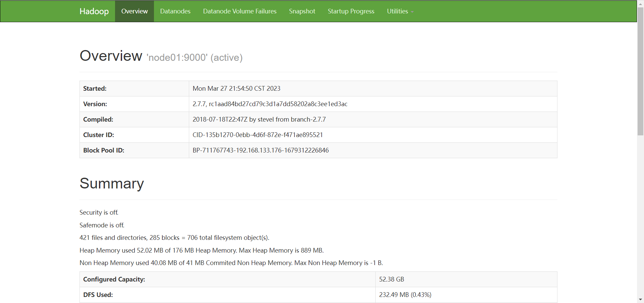Click the 52.38 GB capacity value

[391, 279]
